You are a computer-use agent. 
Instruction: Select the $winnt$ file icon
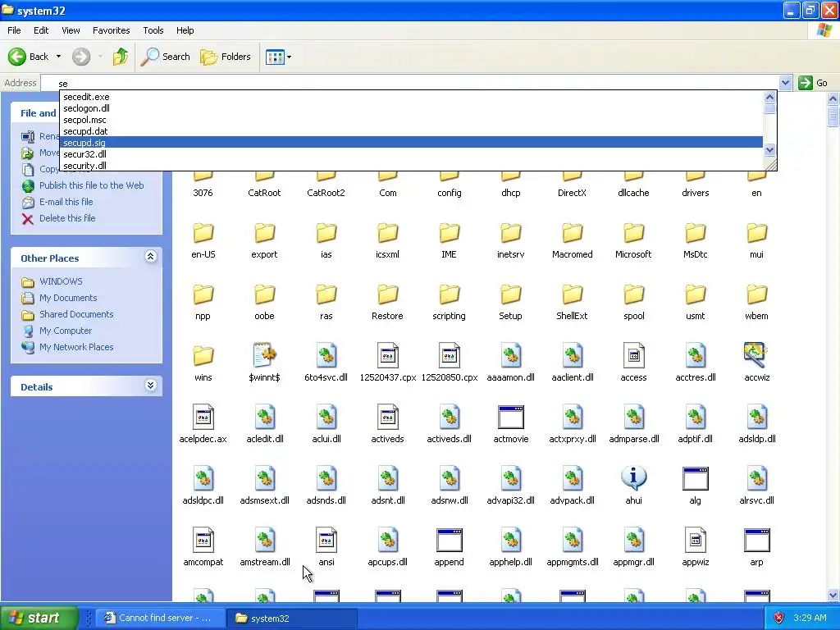[265, 355]
